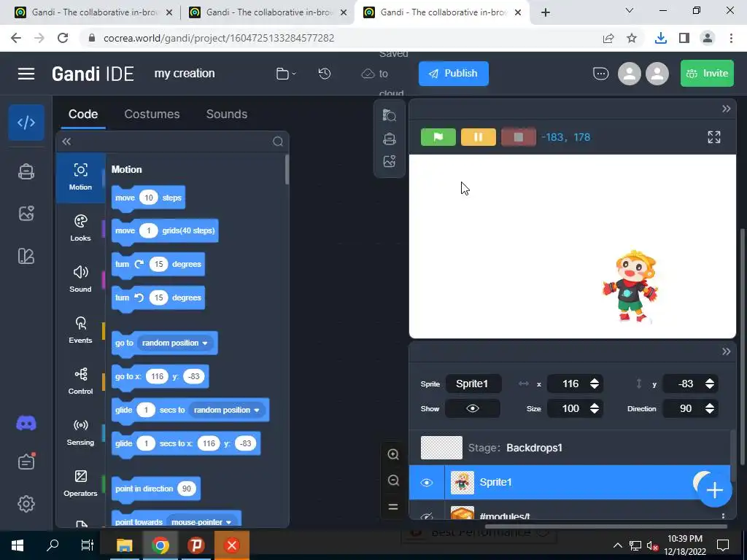Open Chrome from the taskbar
This screenshot has height=560, width=747.
160,545
